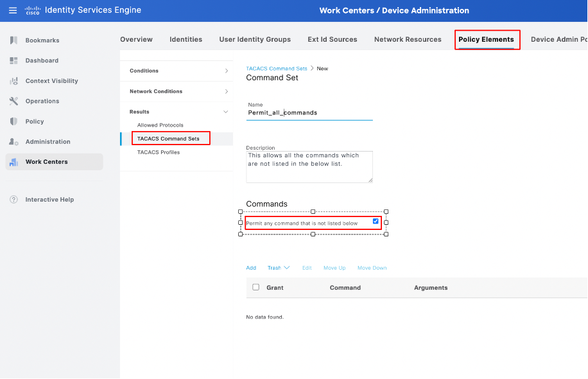Click Add to add a command
This screenshot has width=588, height=379.
[x=251, y=268]
